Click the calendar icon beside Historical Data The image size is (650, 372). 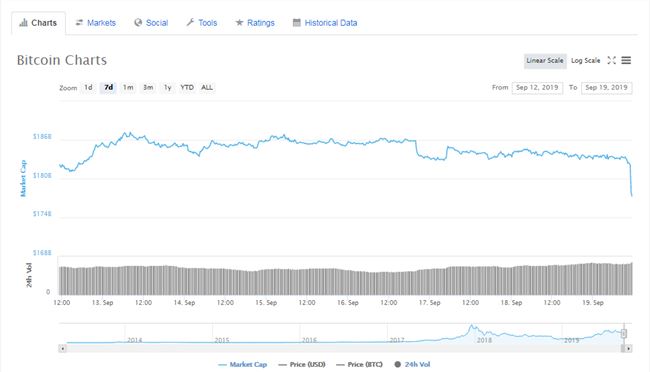296,22
